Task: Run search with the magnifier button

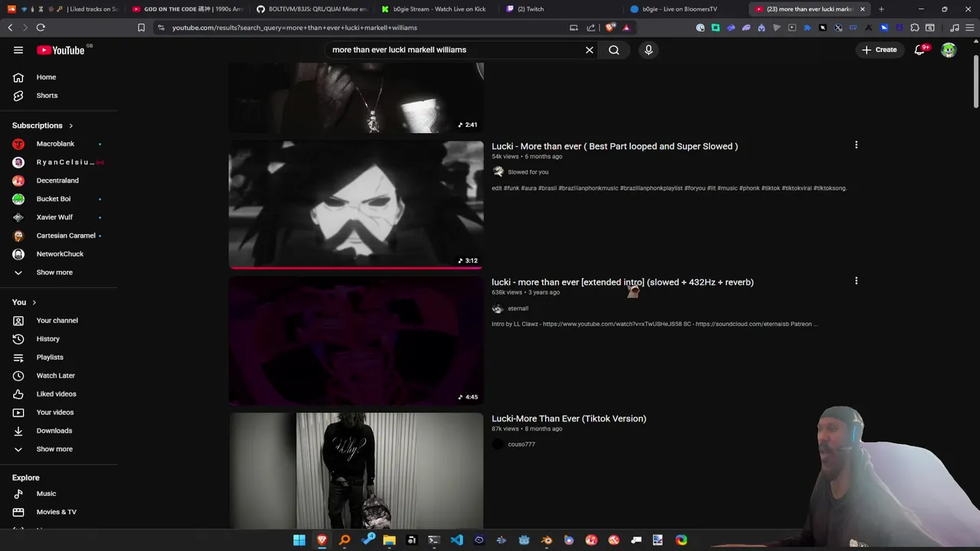Action: [614, 50]
